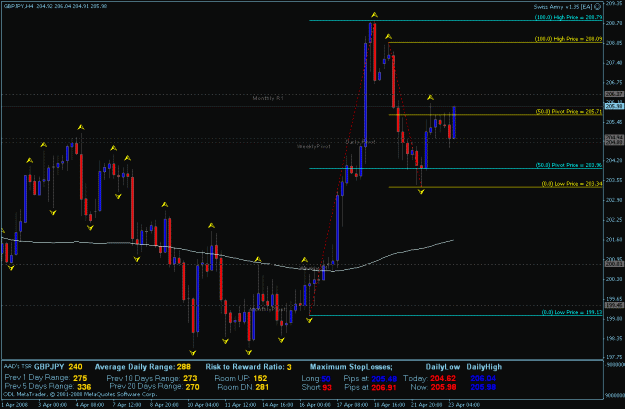Click the MetaQuotes Software Corp. copyright text
The width and height of the screenshot is (625, 409).
80,395
